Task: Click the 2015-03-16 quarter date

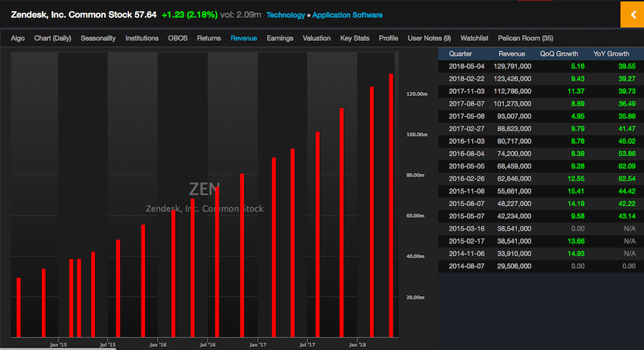Action: pos(467,228)
